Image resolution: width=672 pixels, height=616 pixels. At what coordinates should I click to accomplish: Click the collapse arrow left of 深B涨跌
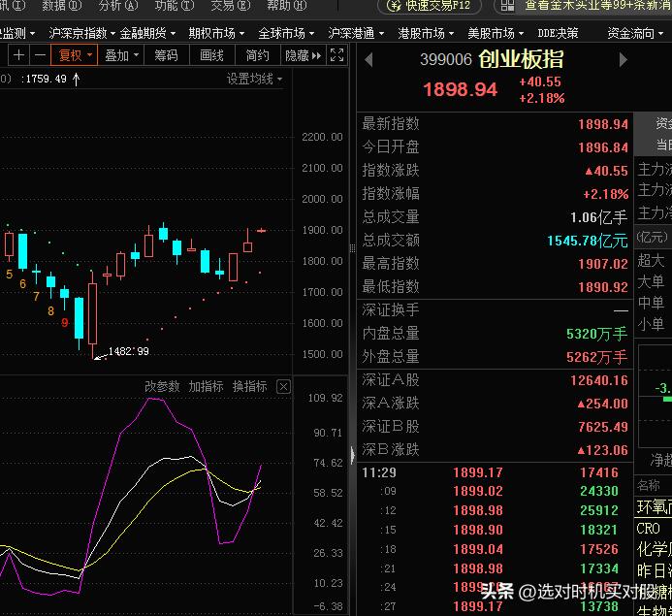click(x=353, y=454)
